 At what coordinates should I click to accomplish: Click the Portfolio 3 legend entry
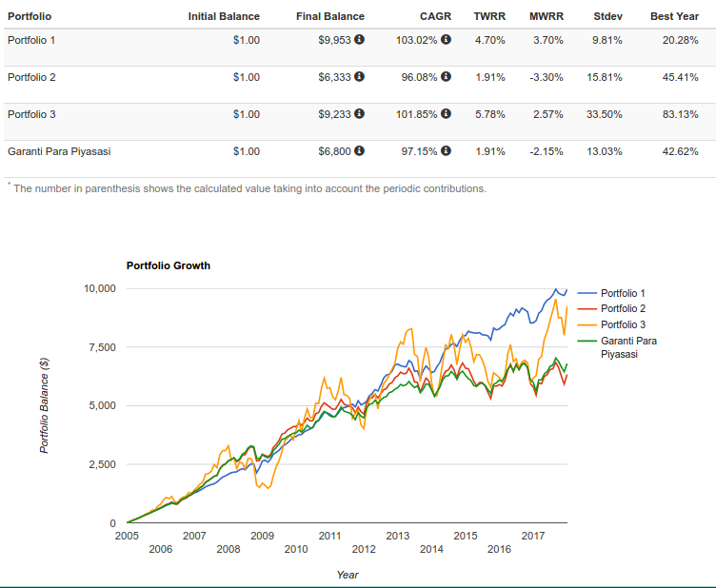pos(611,324)
